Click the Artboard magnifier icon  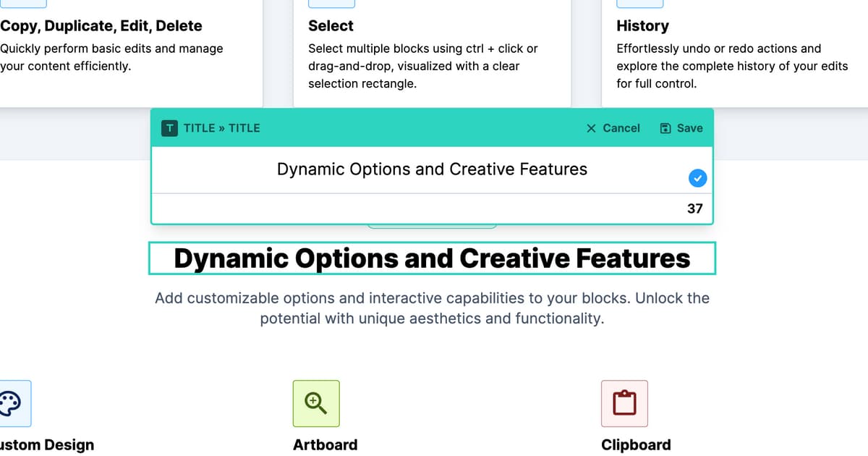point(316,403)
